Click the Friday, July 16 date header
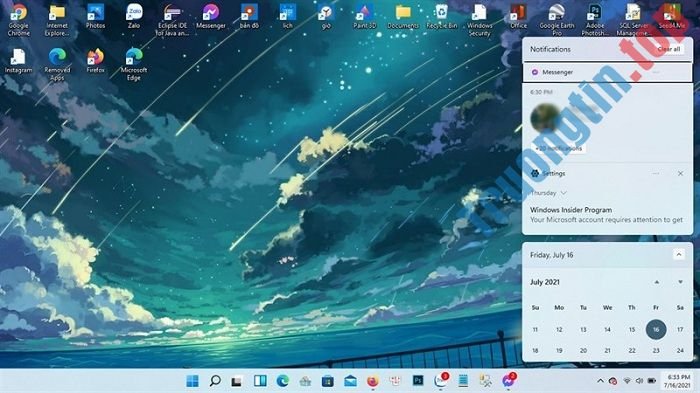 pyautogui.click(x=551, y=255)
